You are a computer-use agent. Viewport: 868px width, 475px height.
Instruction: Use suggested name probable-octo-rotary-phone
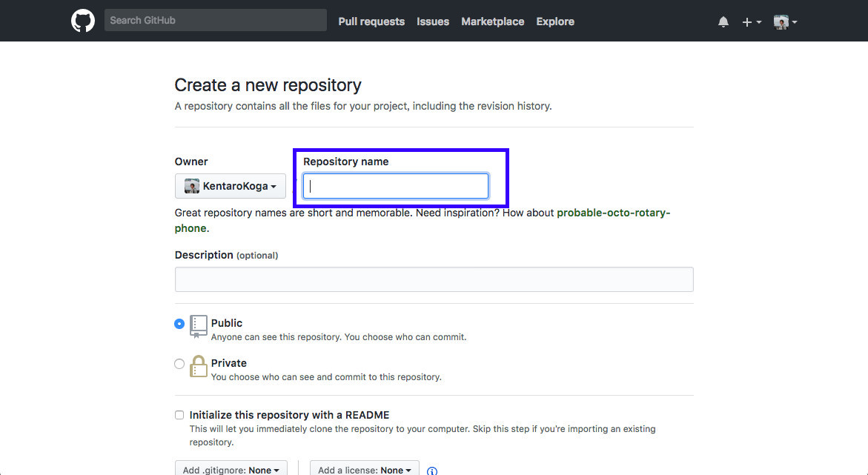[x=613, y=213]
